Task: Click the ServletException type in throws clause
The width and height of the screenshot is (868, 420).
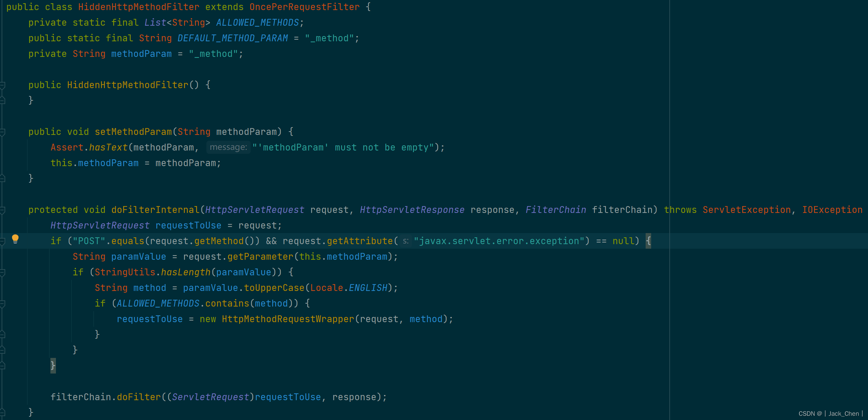Action: [746, 210]
